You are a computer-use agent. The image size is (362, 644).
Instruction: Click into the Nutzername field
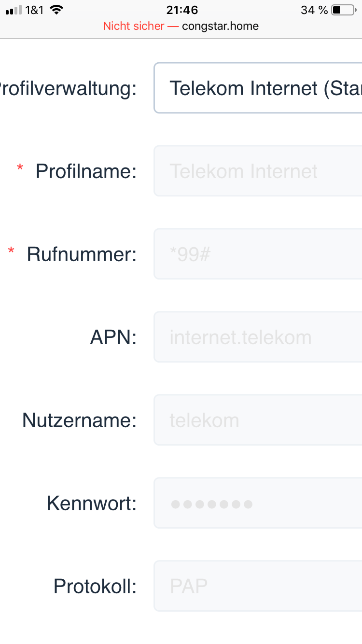click(258, 420)
